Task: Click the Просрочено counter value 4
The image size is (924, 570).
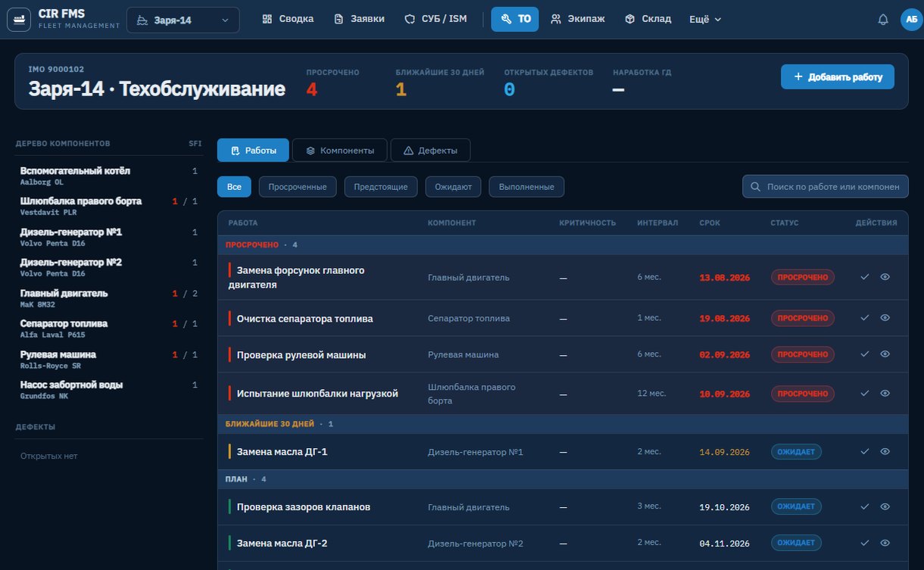Action: click(x=311, y=90)
